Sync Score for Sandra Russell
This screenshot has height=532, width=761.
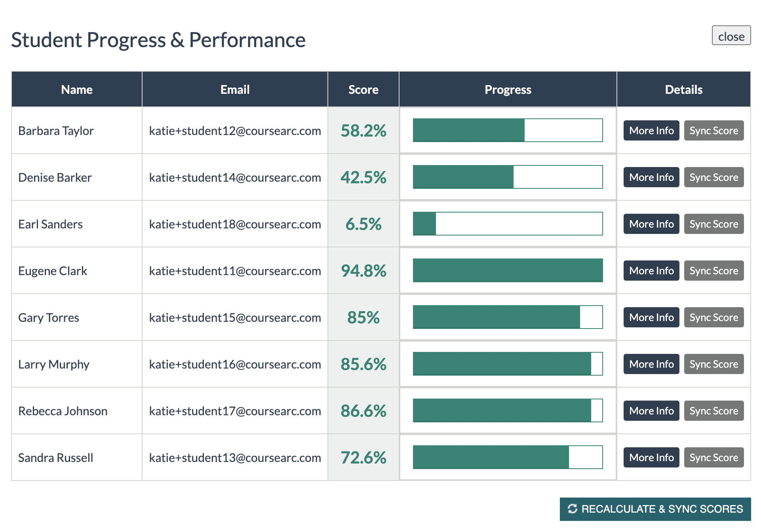click(713, 457)
